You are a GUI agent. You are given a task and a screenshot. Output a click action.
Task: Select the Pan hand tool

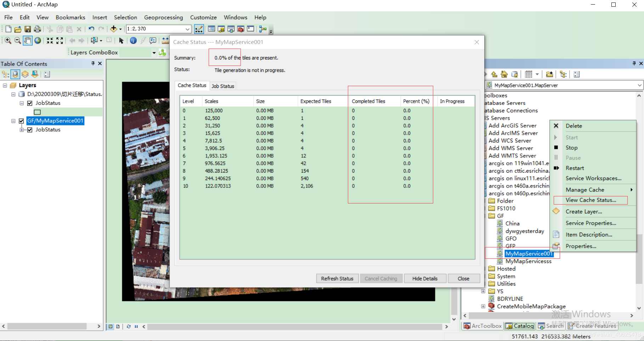pos(28,41)
